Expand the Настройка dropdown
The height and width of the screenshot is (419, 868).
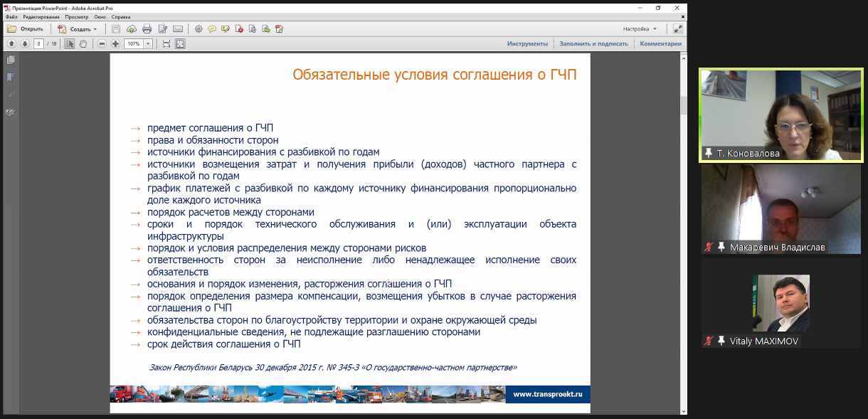click(x=640, y=29)
